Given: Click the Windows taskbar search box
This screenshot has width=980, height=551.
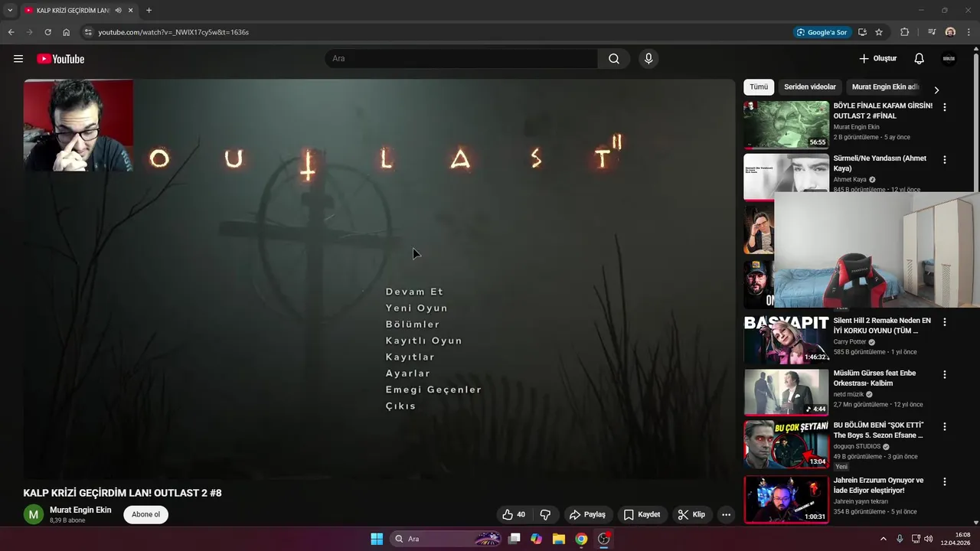Looking at the screenshot, I should pos(446,539).
